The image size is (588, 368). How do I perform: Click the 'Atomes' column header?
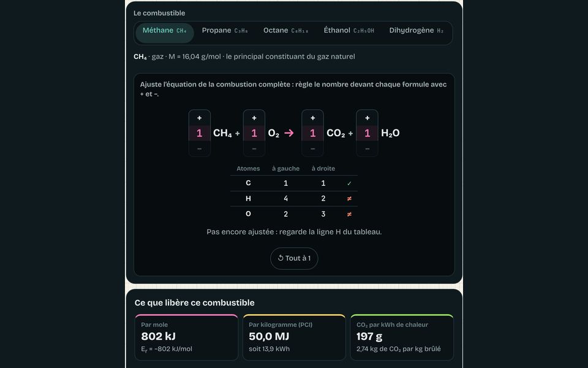tap(248, 169)
